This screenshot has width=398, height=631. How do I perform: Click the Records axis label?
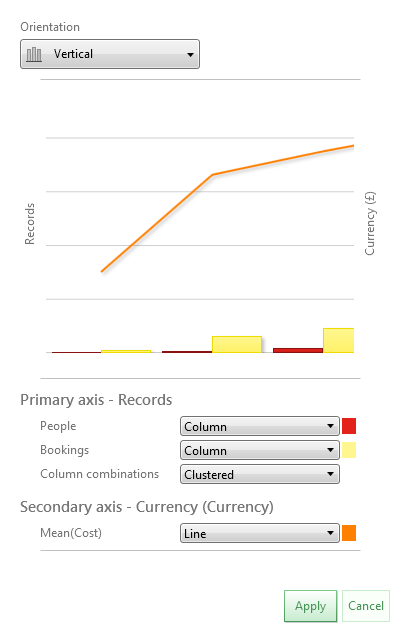30,224
